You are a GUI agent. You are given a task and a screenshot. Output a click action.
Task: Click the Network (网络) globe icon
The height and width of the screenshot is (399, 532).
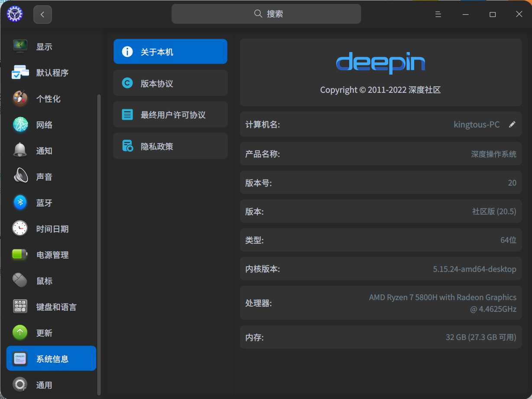20,124
